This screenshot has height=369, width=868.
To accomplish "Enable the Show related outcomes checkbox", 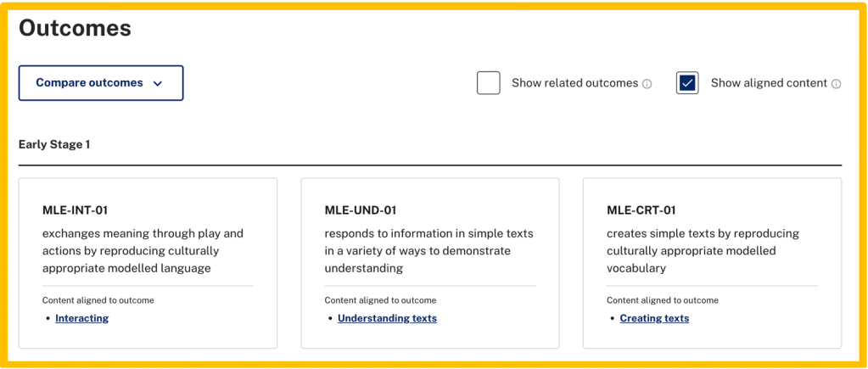I will [x=488, y=83].
